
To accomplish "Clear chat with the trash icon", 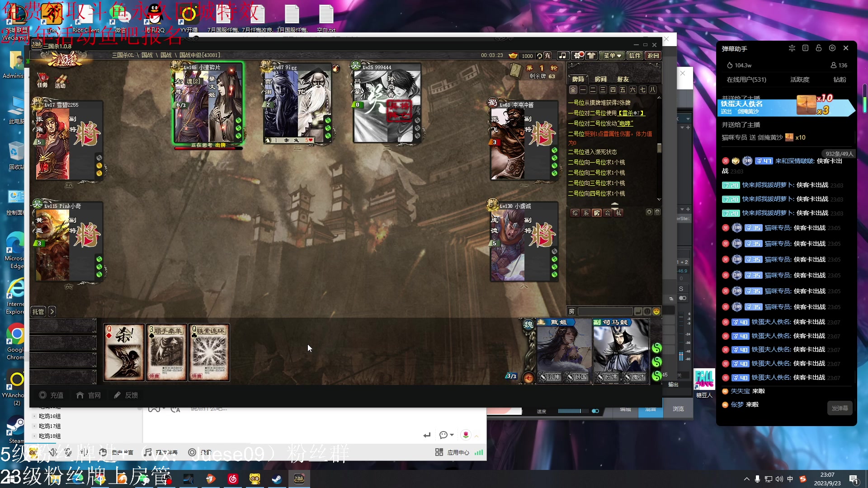I will (x=657, y=212).
